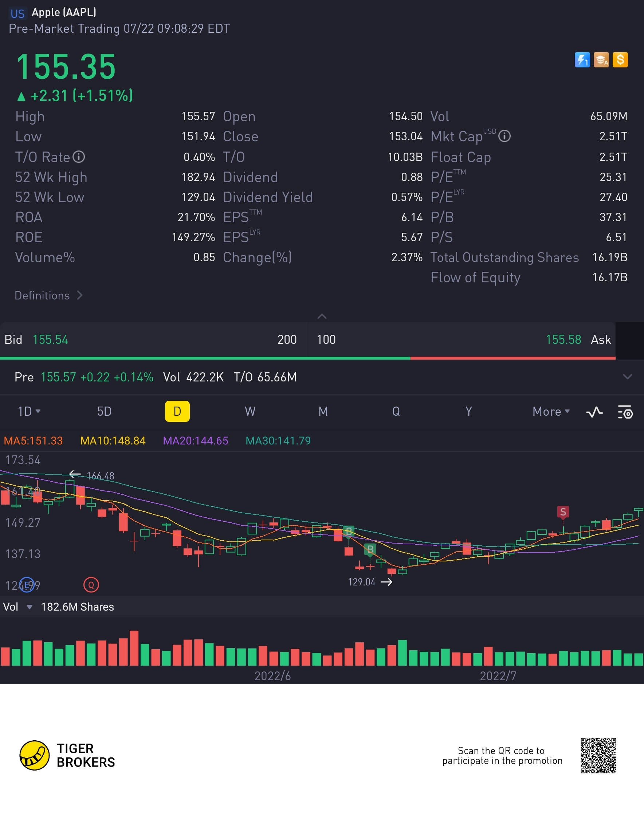Screen dimensions: 644x827
Task: Tap the MA30:141.79 indicator label
Action: tap(278, 441)
